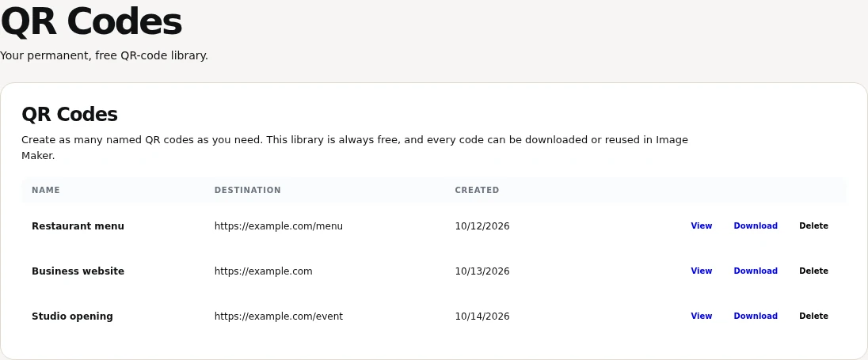Screen dimensions: 868x360
Task: View the Studio opening QR code
Action: click(702, 316)
